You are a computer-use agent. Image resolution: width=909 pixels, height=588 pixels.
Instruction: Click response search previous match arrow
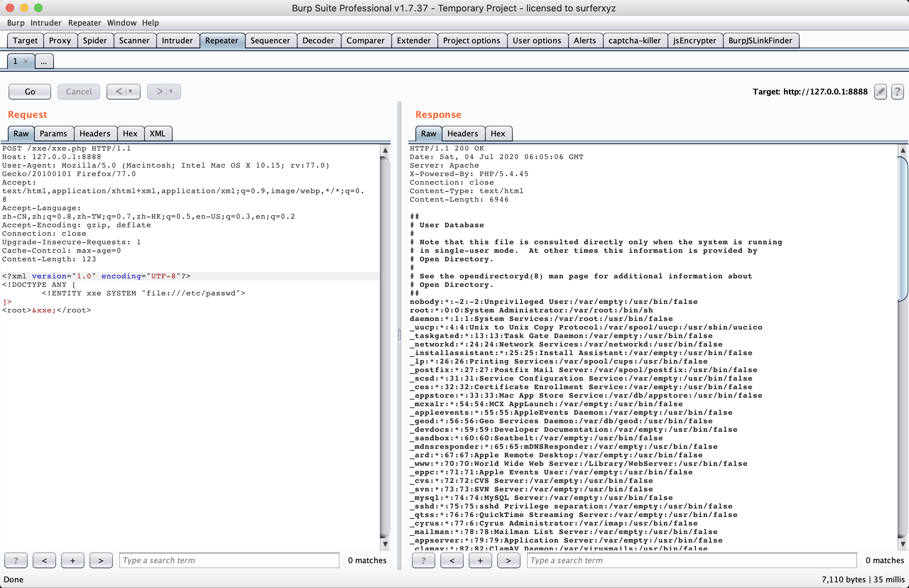[452, 560]
